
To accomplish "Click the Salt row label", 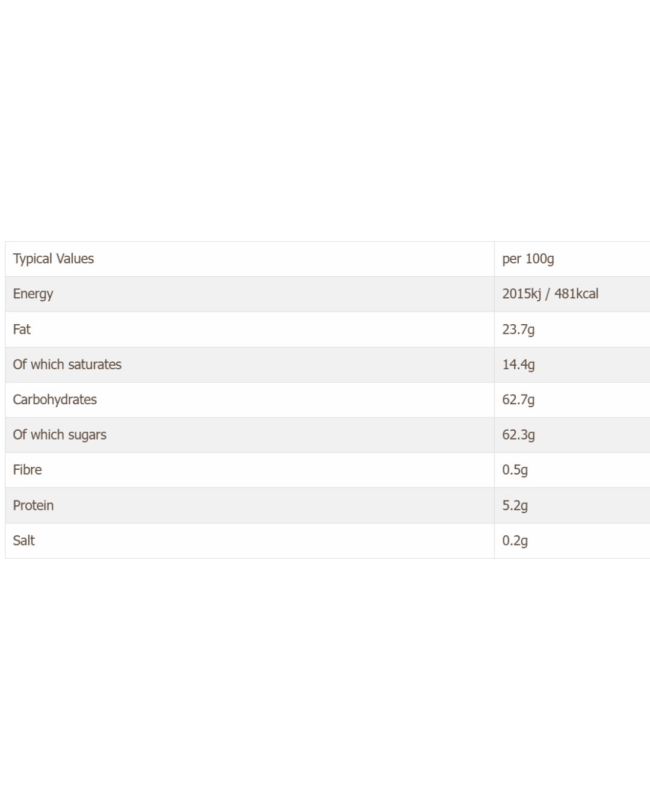I will click(24, 540).
